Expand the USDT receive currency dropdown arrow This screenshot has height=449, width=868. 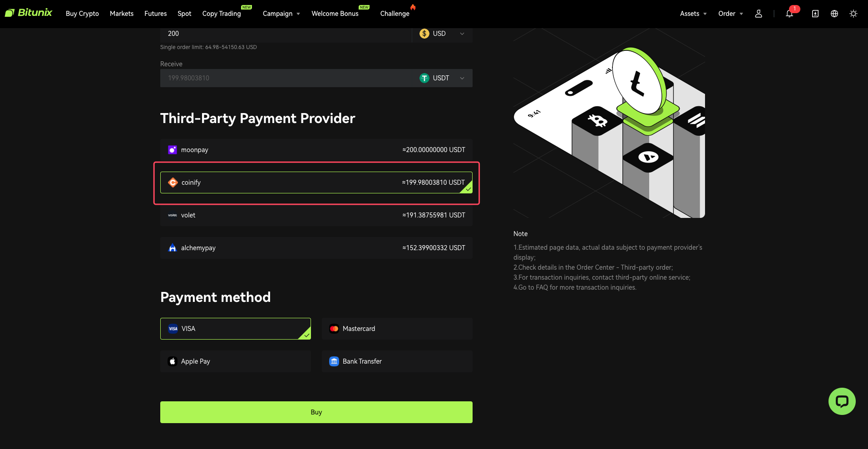pyautogui.click(x=462, y=78)
